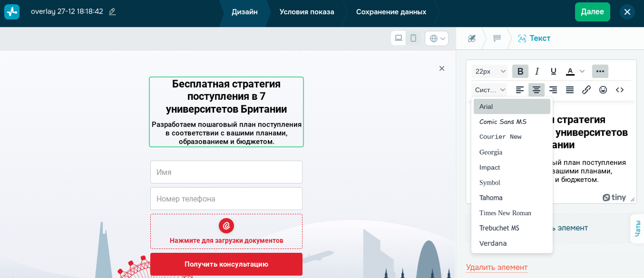
Task: Choose Verdana font
Action: tap(512, 243)
